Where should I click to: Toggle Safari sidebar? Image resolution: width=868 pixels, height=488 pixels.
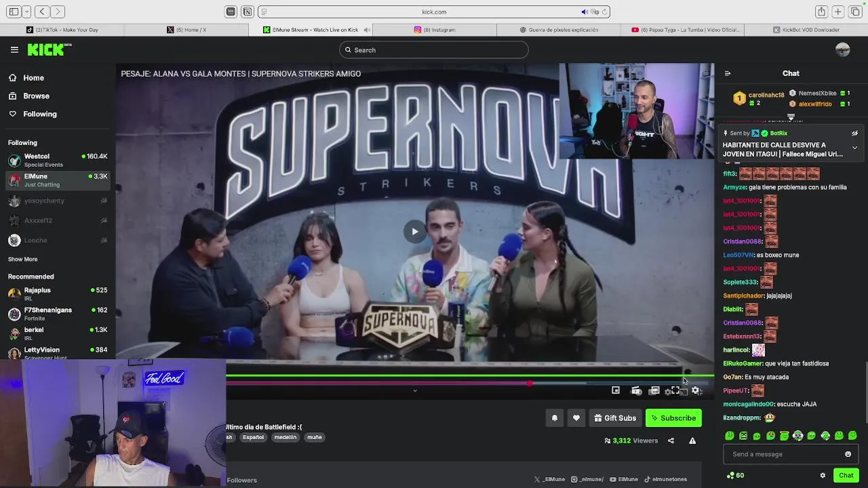pos(14,12)
